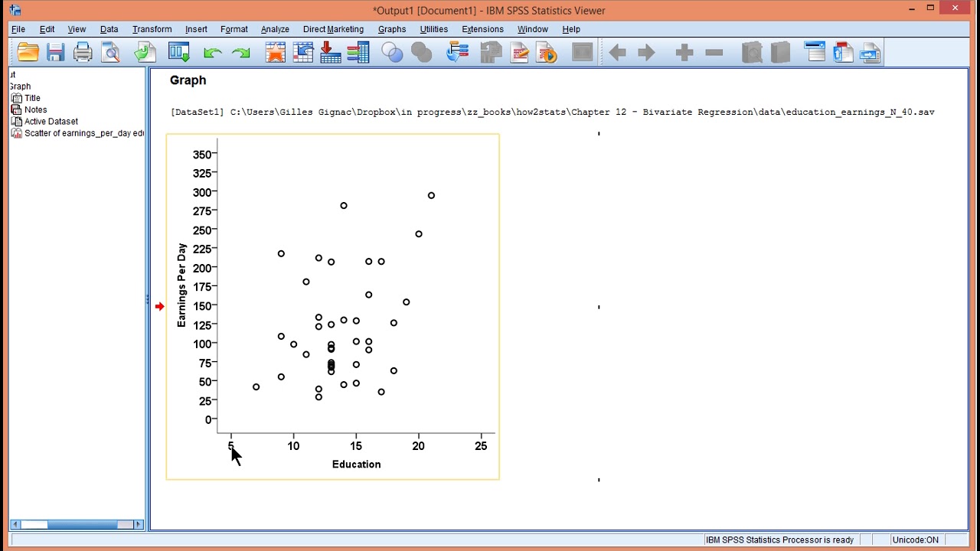Screen dimensions: 980x551
Task: Open the Window menu
Action: tap(532, 29)
